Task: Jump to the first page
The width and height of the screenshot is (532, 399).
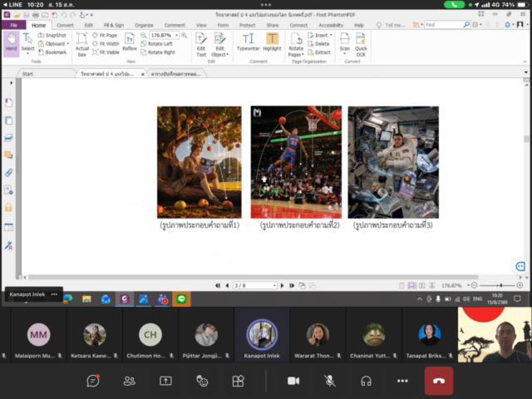Action: pyautogui.click(x=218, y=286)
